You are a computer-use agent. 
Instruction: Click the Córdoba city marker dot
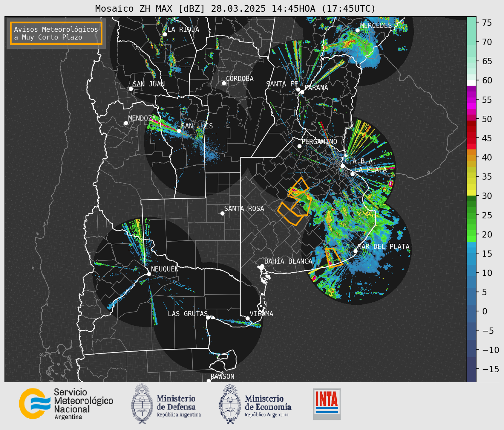(224, 83)
